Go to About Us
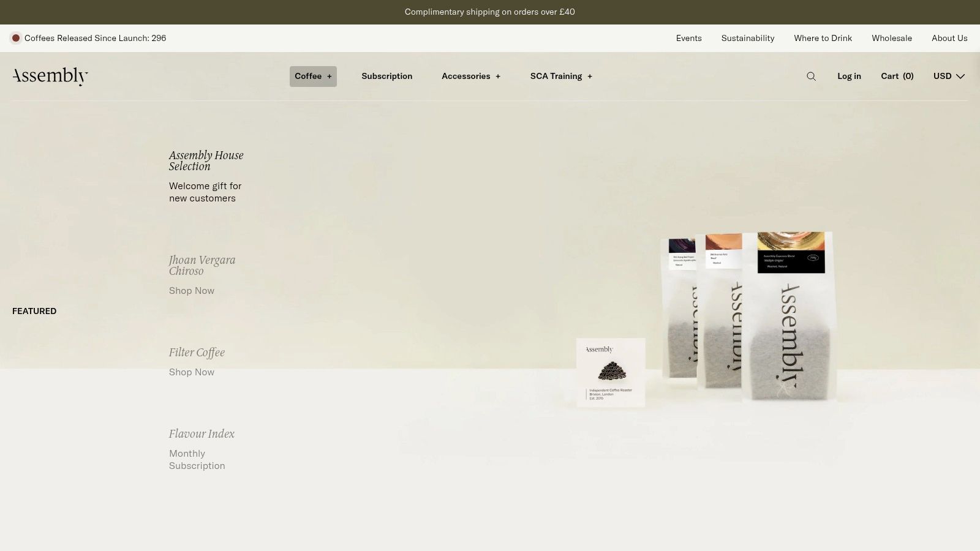Screen dimensions: 980x551 pos(949,38)
